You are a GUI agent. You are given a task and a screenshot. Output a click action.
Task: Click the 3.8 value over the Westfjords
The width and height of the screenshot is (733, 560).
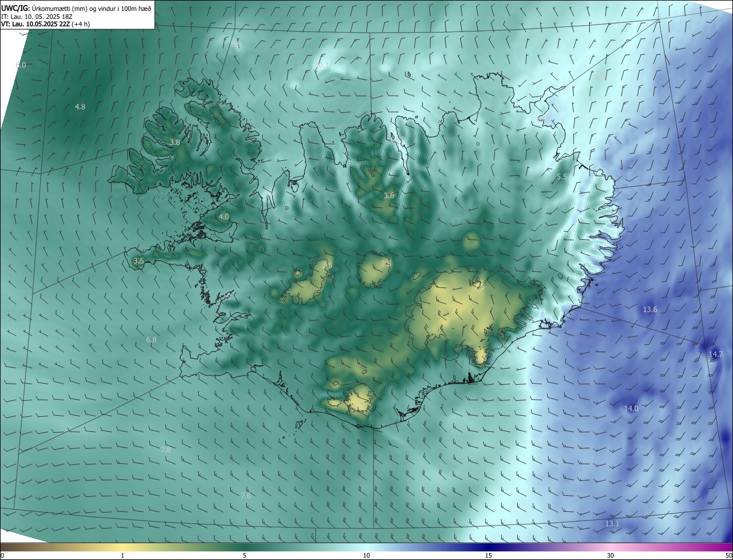click(175, 142)
